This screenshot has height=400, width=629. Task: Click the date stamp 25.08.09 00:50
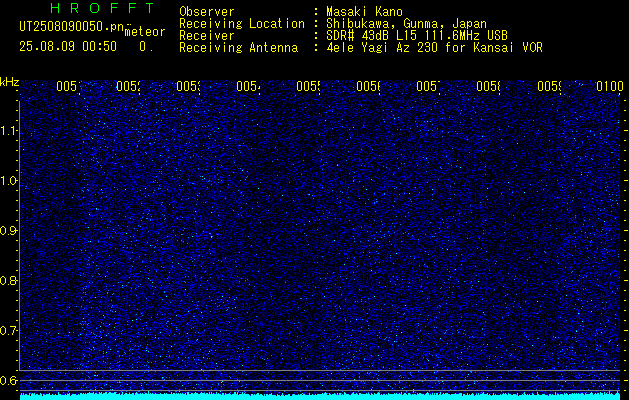(68, 47)
